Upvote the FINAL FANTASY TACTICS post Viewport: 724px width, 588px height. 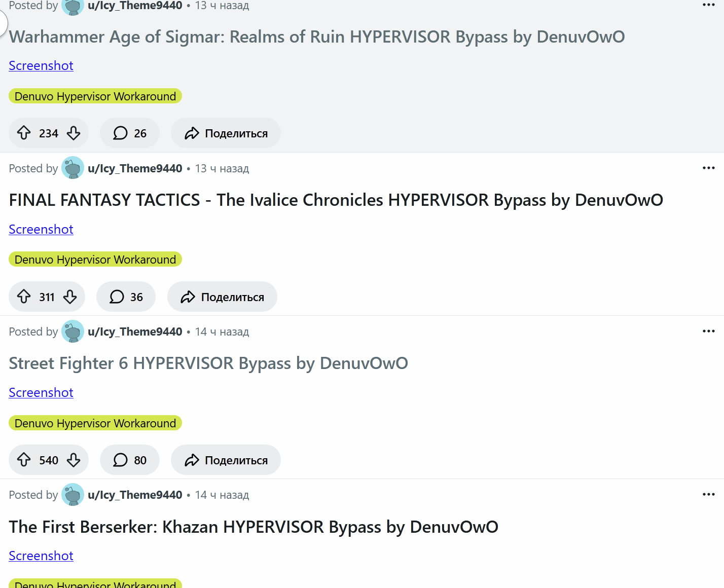click(x=24, y=297)
